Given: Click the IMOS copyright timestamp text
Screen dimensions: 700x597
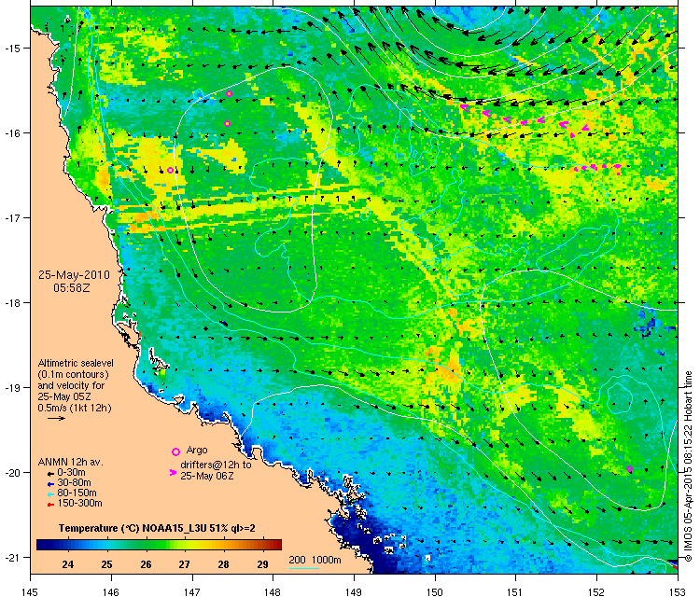Looking at the screenshot, I should [688, 466].
